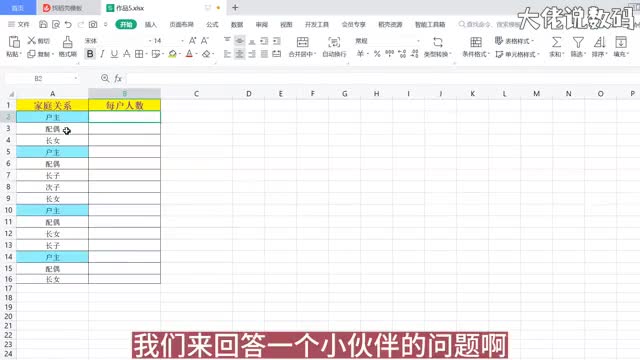640x360 pixels.
Task: Toggle align text left
Action: (x=227, y=54)
